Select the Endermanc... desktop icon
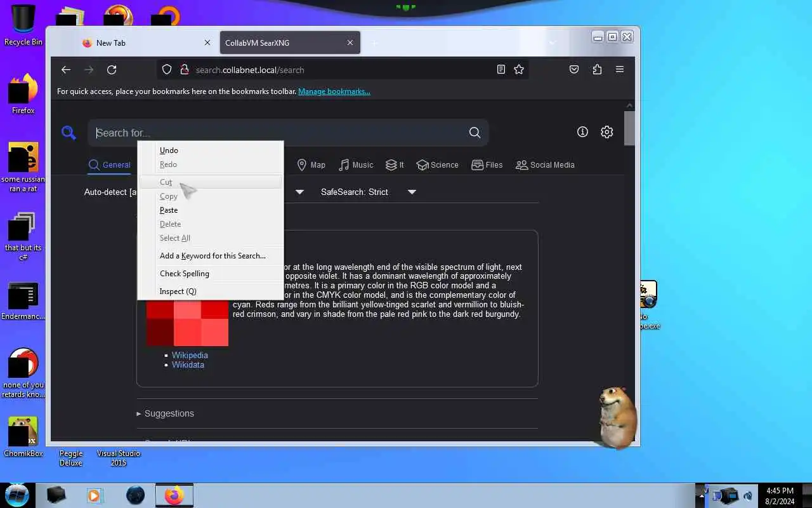This screenshot has width=812, height=508. 23,302
